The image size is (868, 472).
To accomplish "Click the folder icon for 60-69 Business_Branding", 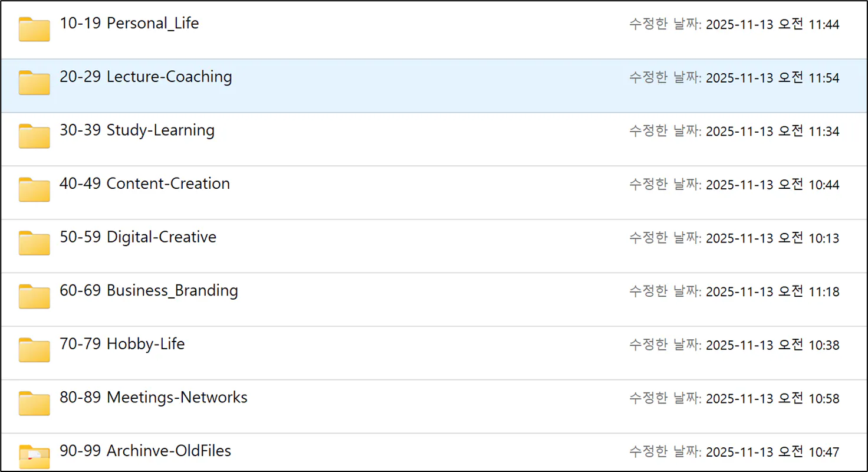I will [34, 296].
